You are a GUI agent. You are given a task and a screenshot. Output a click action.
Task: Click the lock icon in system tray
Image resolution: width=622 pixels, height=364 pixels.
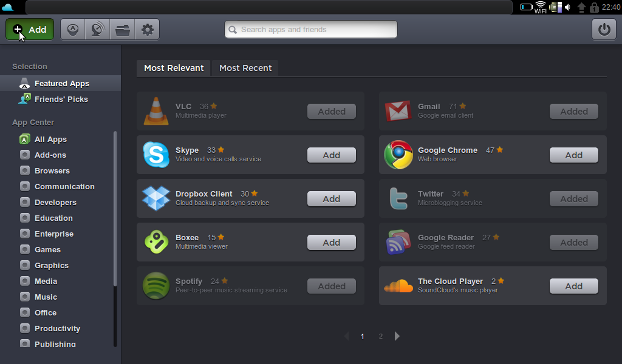(x=594, y=7)
